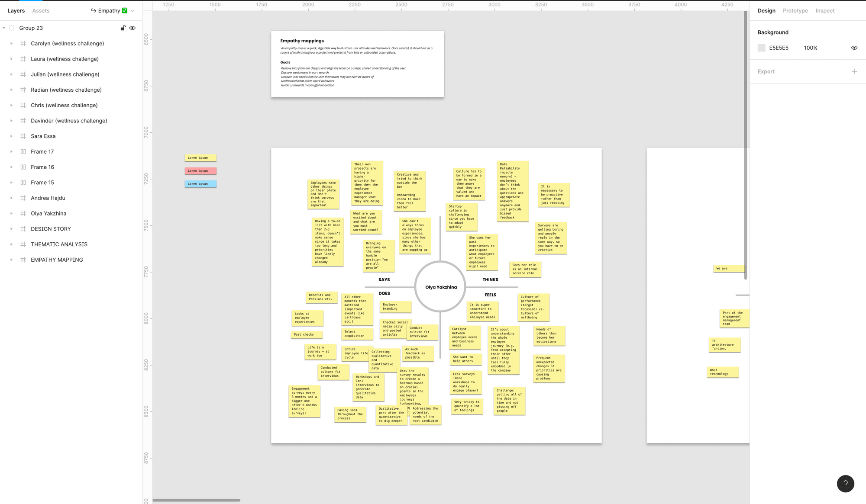Click the Design tab in right panel
Image resolution: width=866 pixels, height=504 pixels.
(766, 10)
